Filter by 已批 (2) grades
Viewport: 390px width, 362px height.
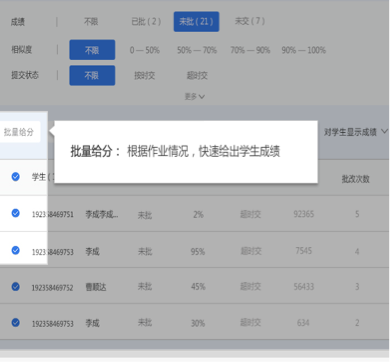(x=146, y=22)
